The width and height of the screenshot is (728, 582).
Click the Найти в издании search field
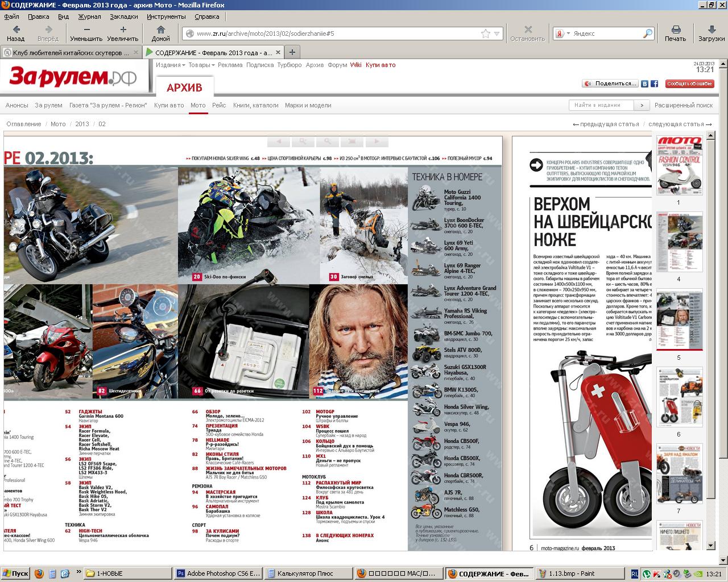(x=602, y=105)
